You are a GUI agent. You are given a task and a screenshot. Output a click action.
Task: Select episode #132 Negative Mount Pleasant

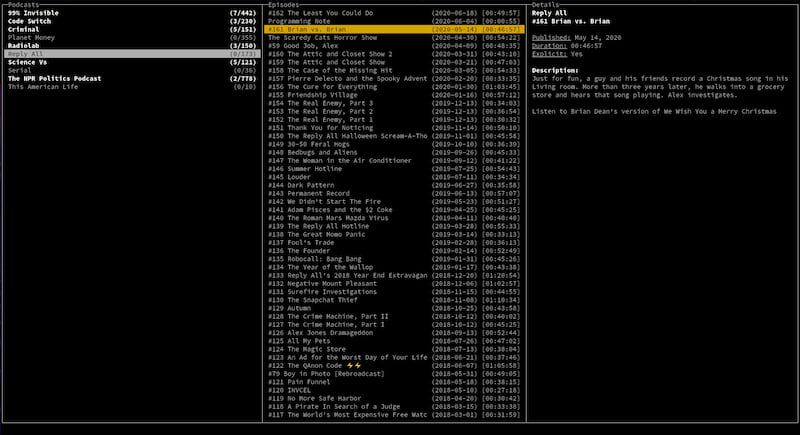pos(394,283)
